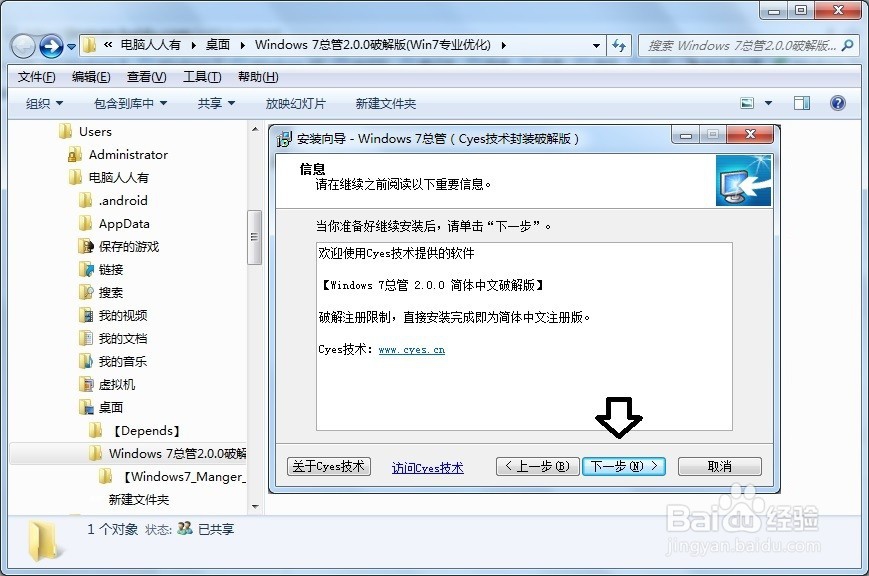Click the large folder icon in details pane

coord(43,541)
